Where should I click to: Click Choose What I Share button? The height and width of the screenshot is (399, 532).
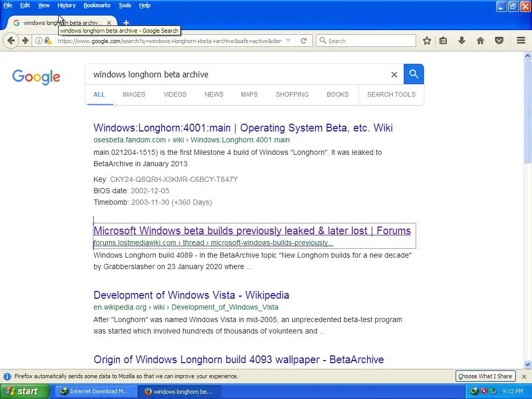[485, 376]
